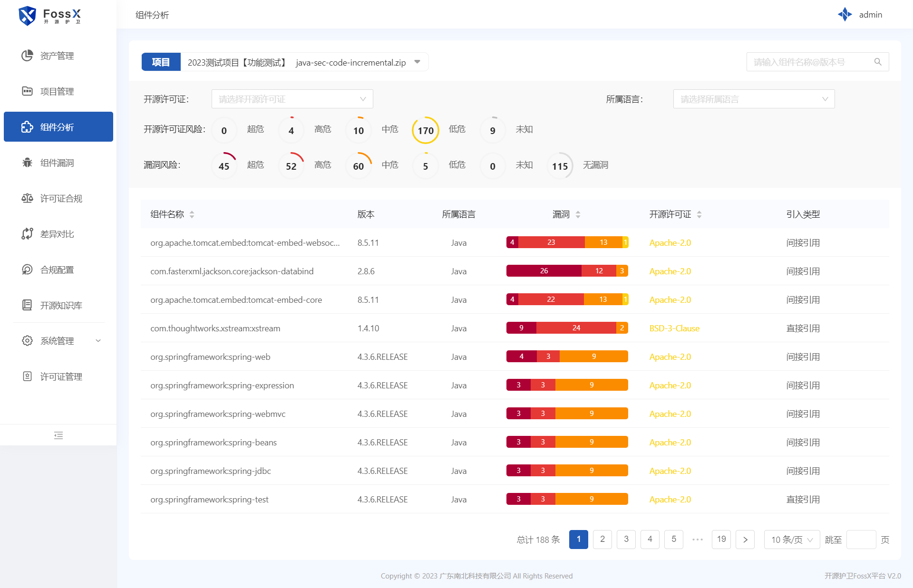The image size is (913, 588).
Task: Filter license risk 低危 count 170
Action: (x=426, y=130)
